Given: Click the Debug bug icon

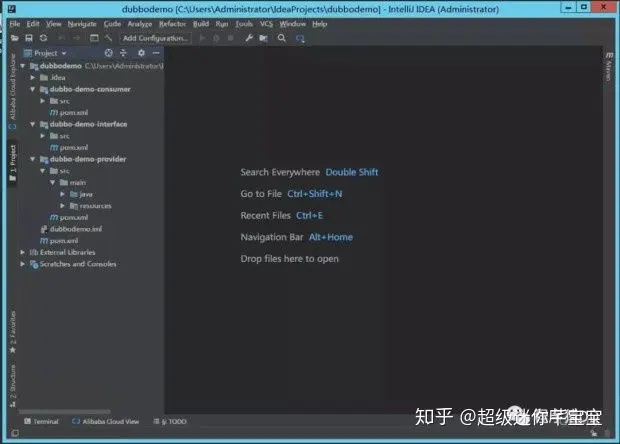Looking at the screenshot, I should [216, 38].
